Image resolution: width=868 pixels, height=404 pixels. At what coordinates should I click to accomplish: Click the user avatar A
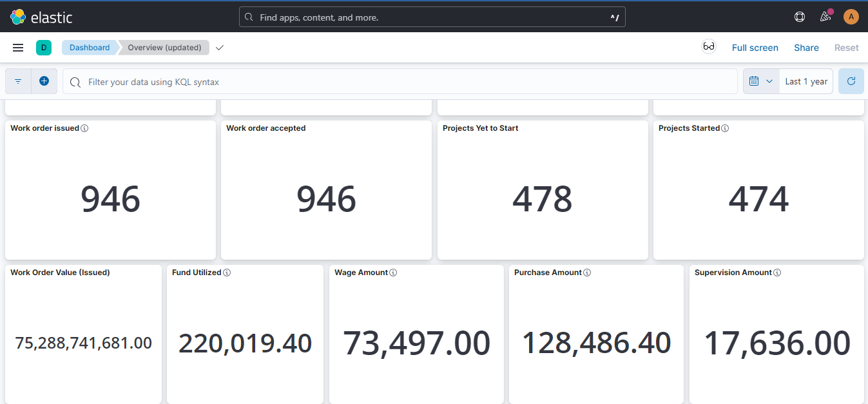(851, 17)
